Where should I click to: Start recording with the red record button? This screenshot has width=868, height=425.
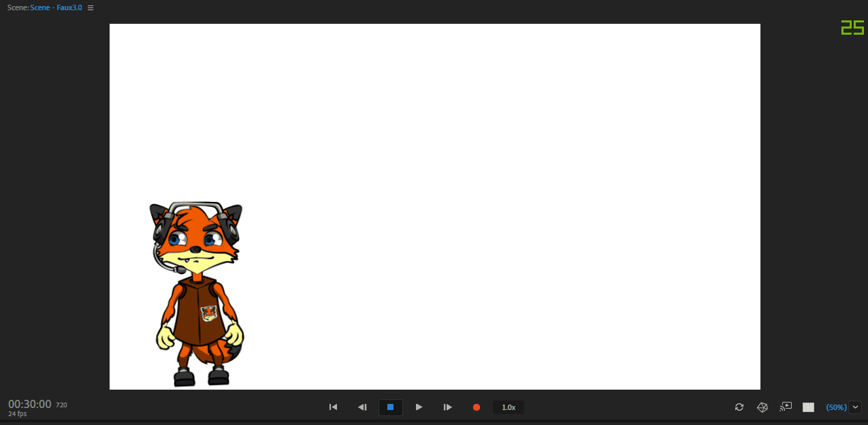coord(477,407)
